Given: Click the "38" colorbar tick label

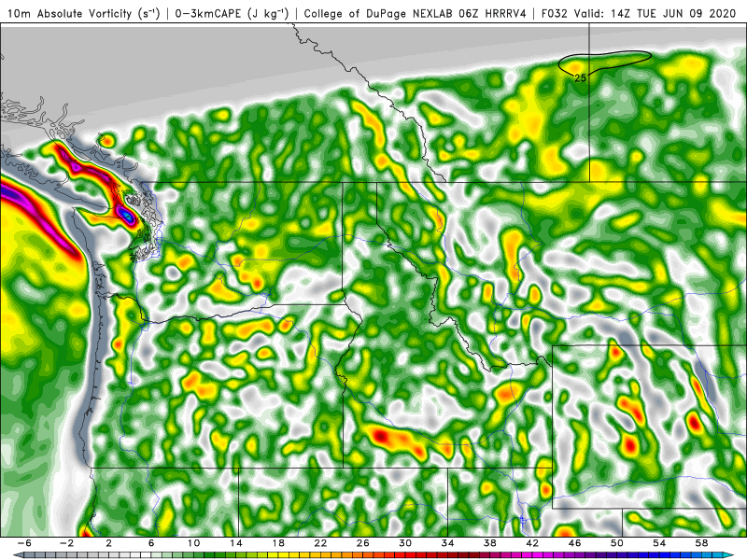Looking at the screenshot, I should 489,543.
